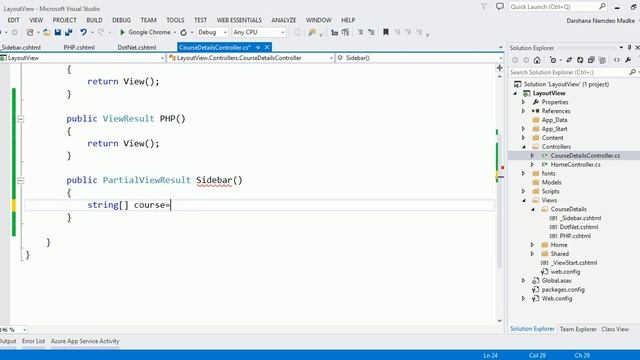Click Solution Explorer search magnifier icon
This screenshot has width=640, height=360.
(x=632, y=72)
